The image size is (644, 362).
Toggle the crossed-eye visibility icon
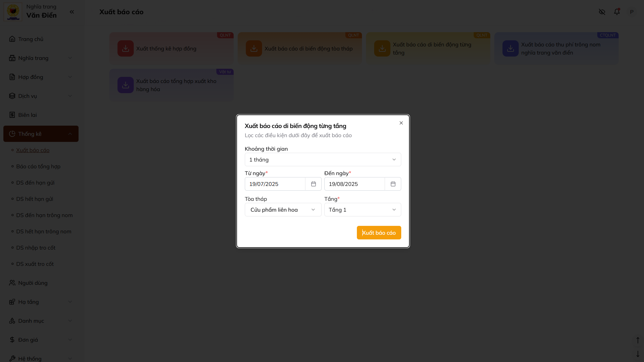point(602,12)
